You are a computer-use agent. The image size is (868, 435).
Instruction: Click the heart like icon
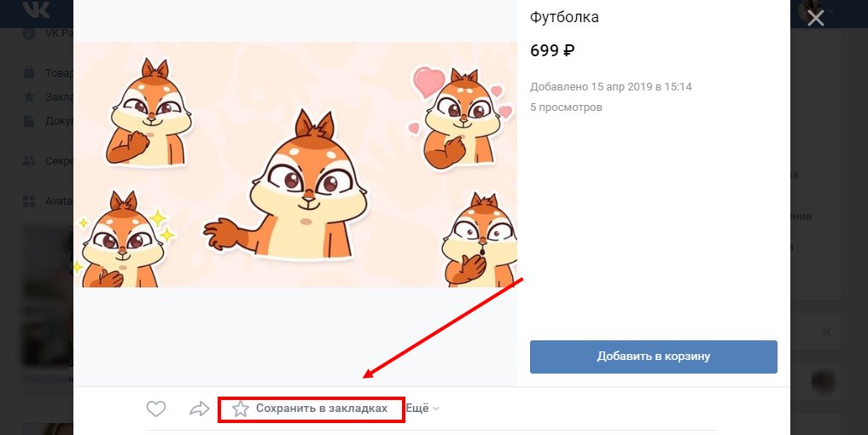point(155,409)
